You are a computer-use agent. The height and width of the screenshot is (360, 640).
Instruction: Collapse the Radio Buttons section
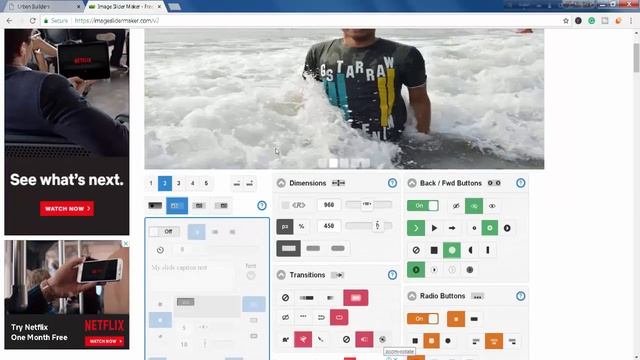tap(412, 296)
